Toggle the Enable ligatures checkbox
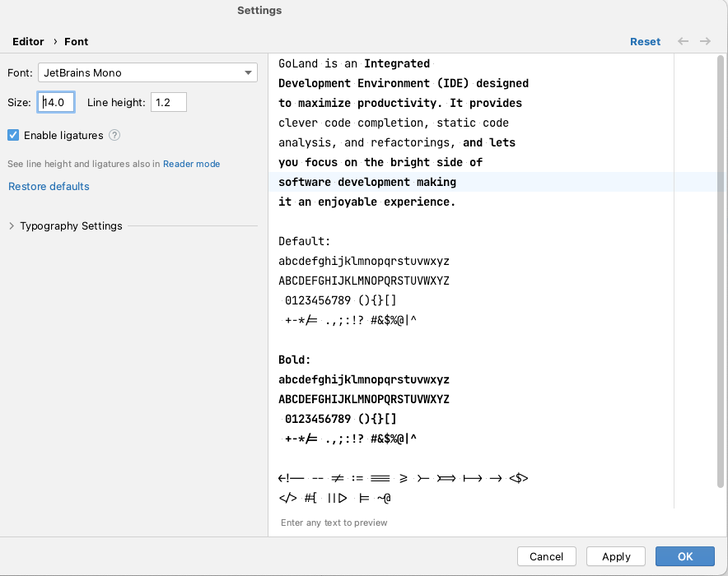The width and height of the screenshot is (728, 576). click(13, 135)
